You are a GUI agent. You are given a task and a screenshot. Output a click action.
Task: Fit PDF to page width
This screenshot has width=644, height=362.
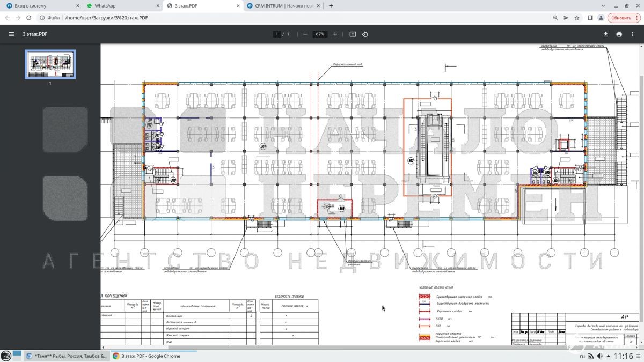[353, 34]
